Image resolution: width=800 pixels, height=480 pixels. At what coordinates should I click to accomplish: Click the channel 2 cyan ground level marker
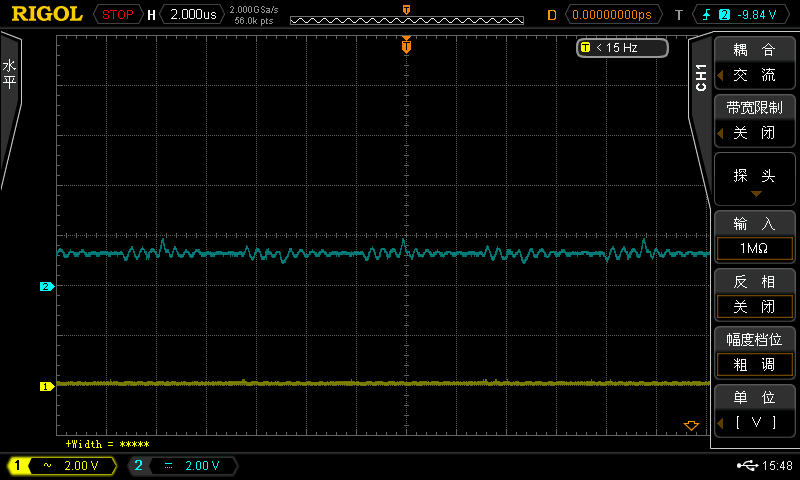(47, 287)
